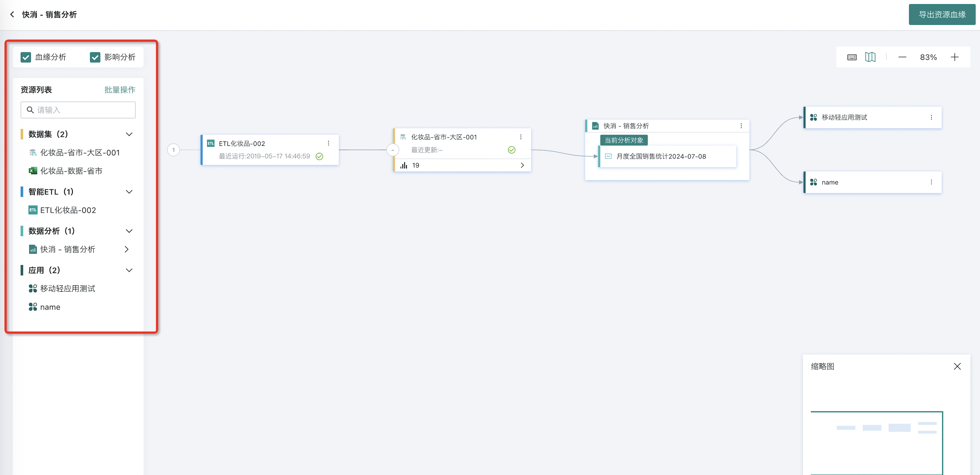Screen dimensions: 980x475
Task: Click the 83% zoom level value
Action: (x=928, y=57)
